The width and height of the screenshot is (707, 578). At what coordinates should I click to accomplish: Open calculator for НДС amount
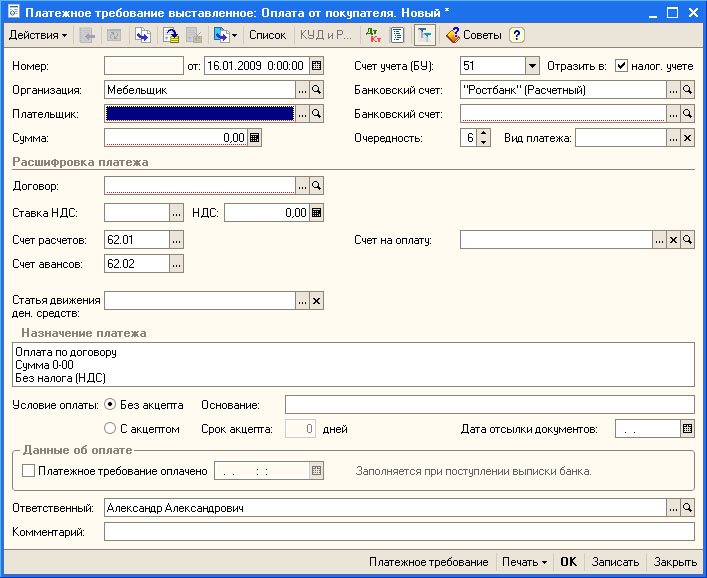pos(317,212)
